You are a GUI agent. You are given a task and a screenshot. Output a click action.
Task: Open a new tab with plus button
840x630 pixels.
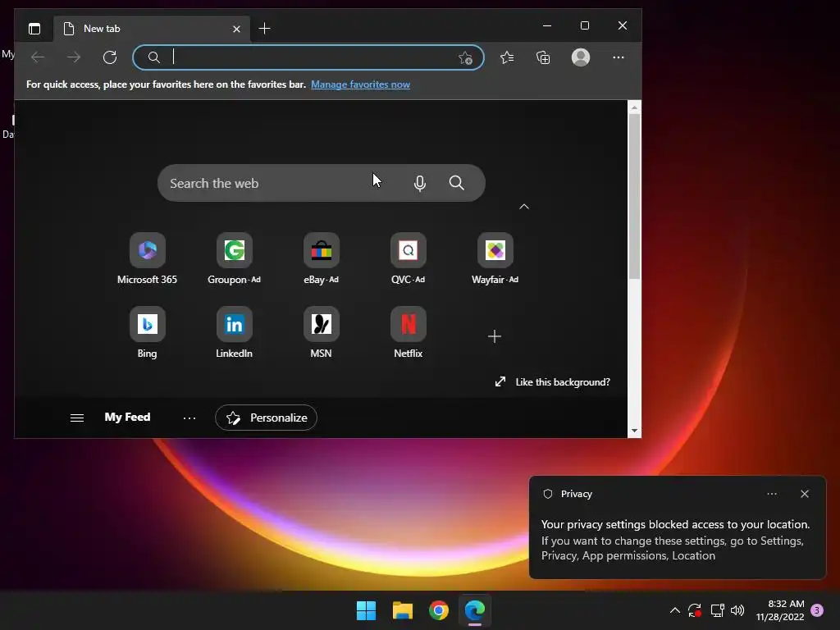coord(264,29)
